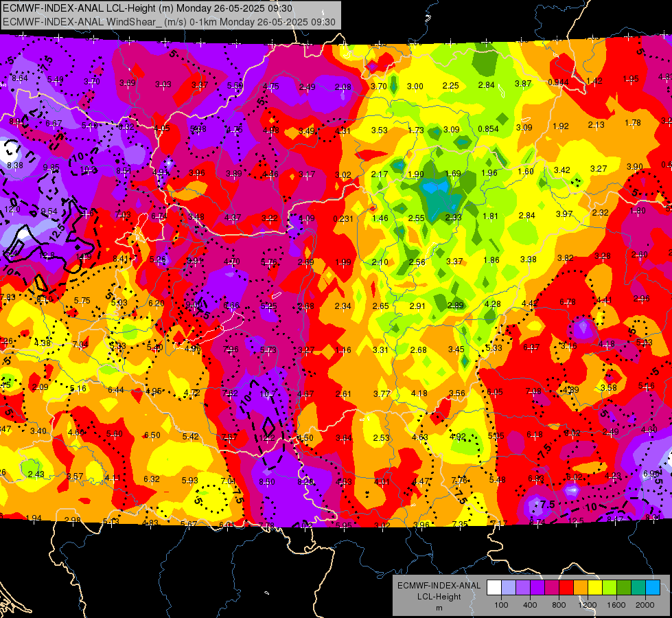Click the map value '6.32'
672x618 pixels.
click(151, 479)
